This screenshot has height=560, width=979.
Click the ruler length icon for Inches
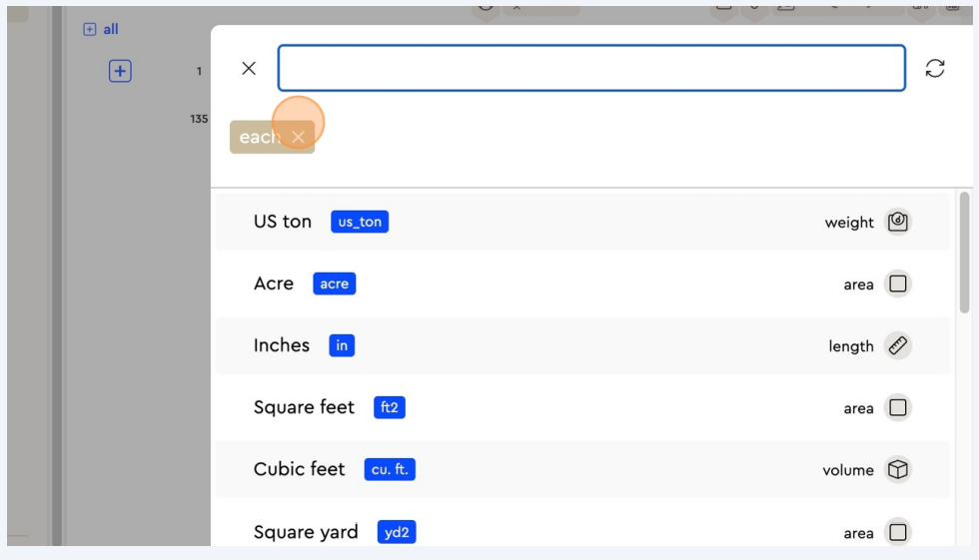(x=897, y=345)
